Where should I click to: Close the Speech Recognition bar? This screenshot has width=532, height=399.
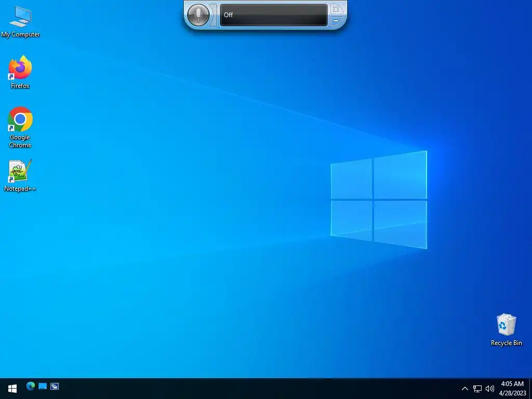[x=336, y=9]
